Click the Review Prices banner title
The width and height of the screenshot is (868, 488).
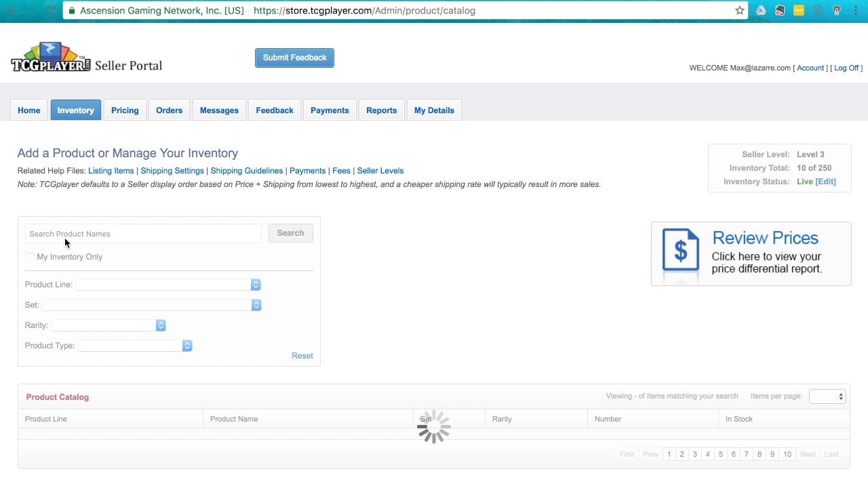point(766,238)
